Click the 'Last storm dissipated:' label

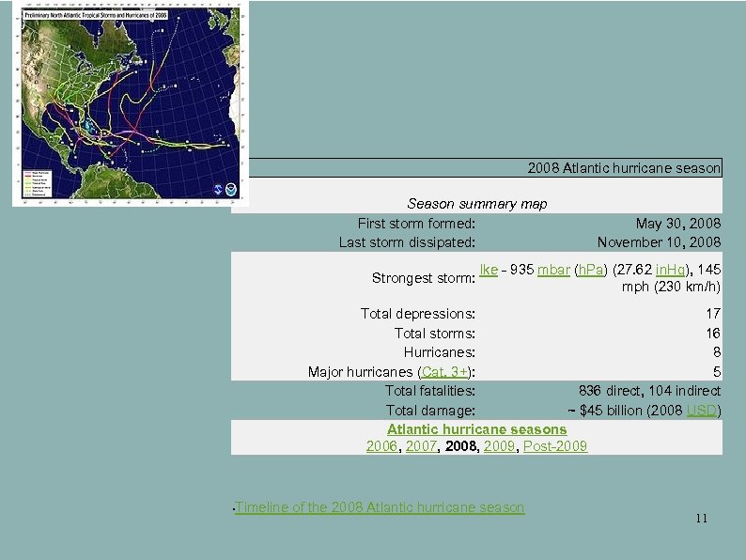[x=407, y=242]
